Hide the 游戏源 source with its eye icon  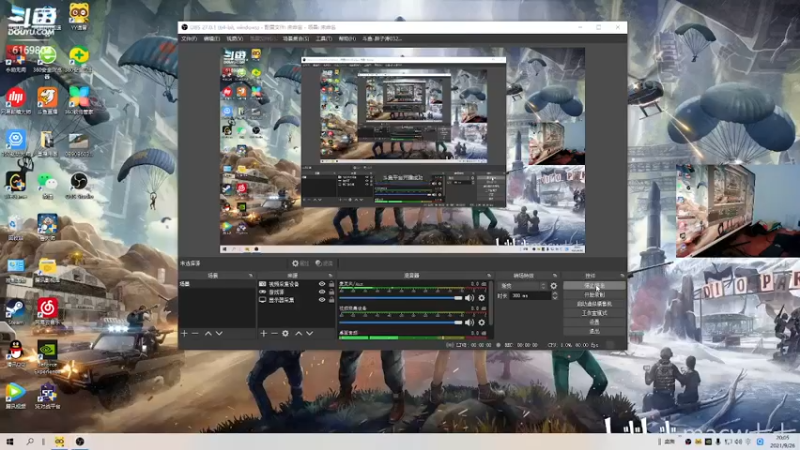pyautogui.click(x=322, y=292)
